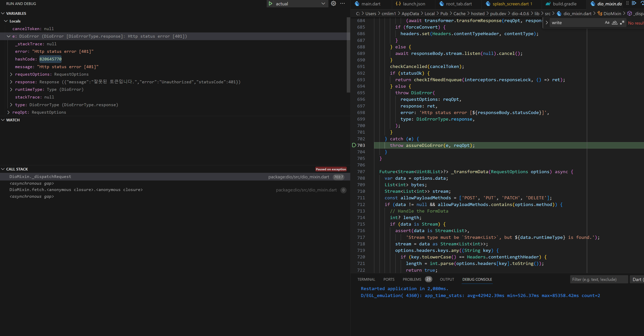Open the Dart debug session dropdown
644x336 pixels.
tap(637, 280)
